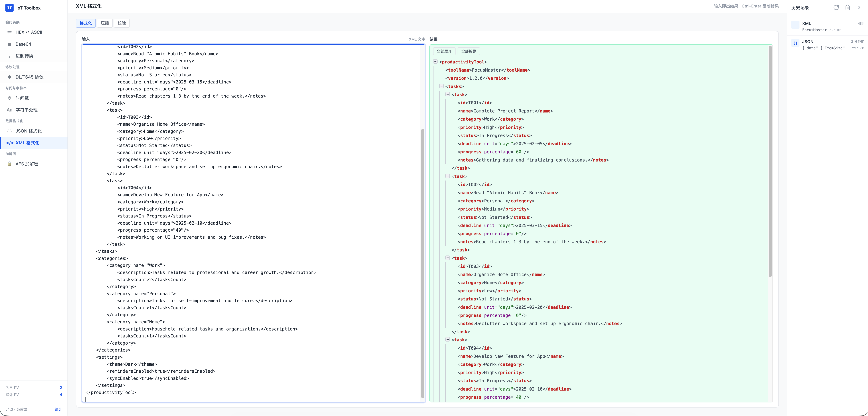Switch to the 校验 tab

[x=122, y=23]
